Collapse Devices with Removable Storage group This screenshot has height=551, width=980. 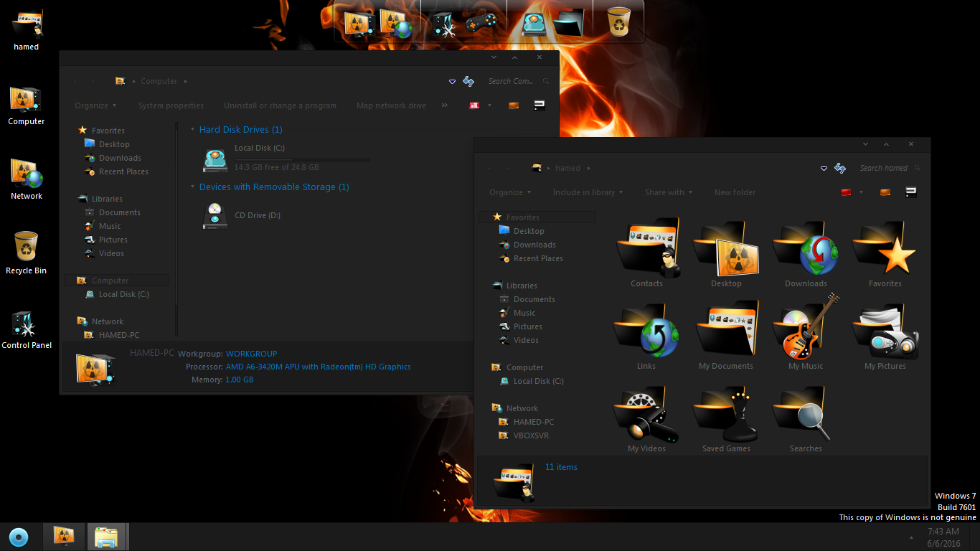coord(192,187)
